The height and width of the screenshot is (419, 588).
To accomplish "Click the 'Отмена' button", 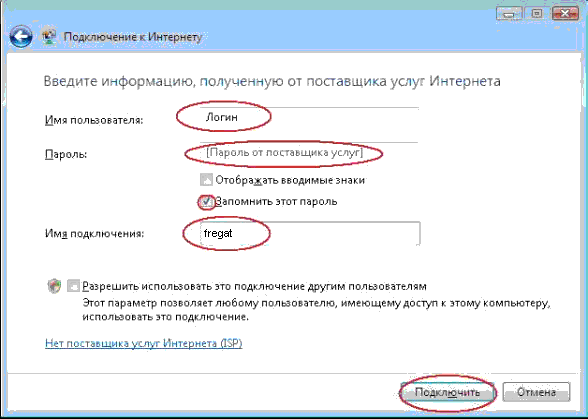I will coord(536,392).
